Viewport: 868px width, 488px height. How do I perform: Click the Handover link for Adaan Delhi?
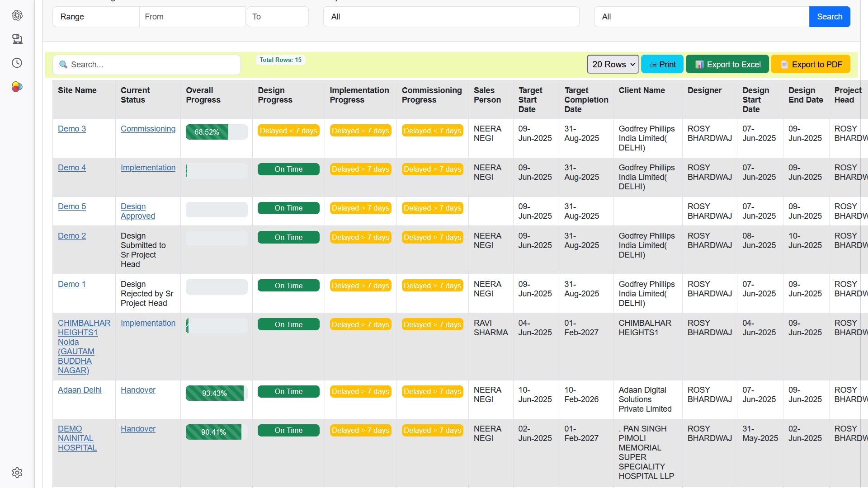pos(138,389)
